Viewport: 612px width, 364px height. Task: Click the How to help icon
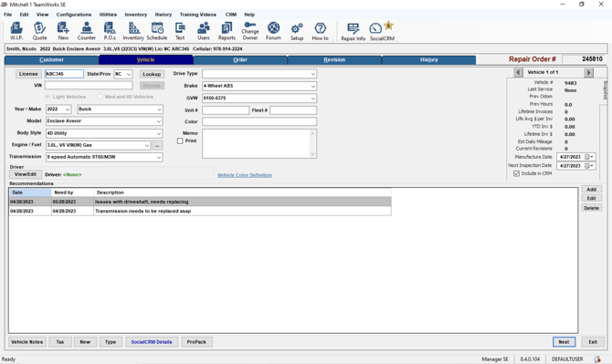320,31
